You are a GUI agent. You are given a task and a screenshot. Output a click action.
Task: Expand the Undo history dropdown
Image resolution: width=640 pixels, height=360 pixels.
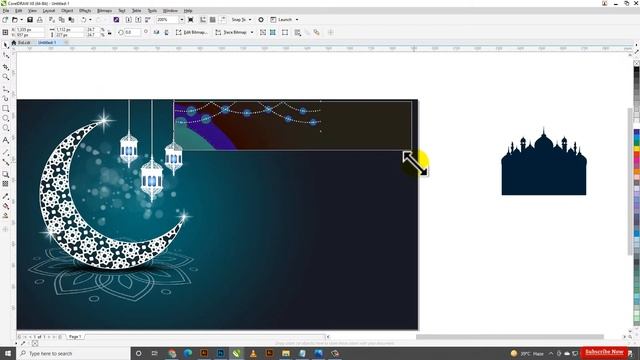pos(90,20)
